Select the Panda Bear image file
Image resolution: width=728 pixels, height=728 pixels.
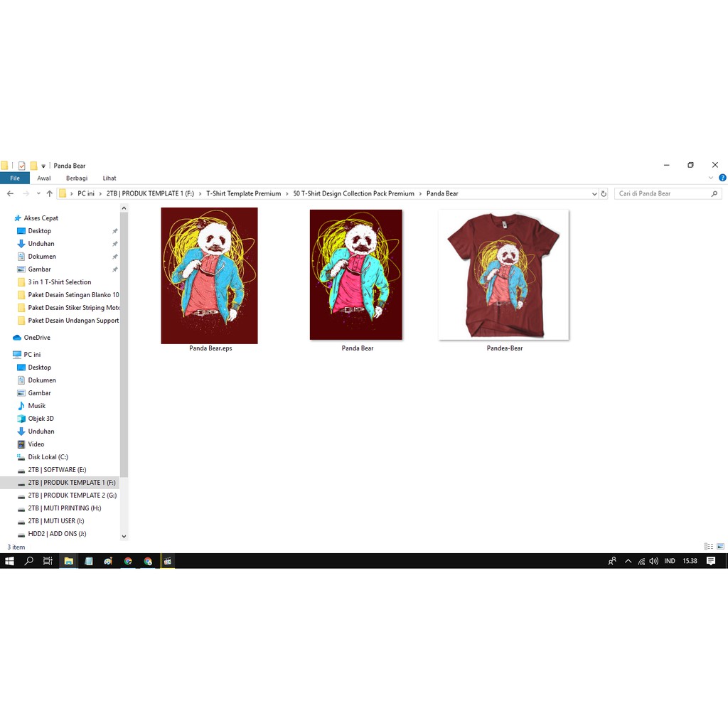(x=356, y=275)
